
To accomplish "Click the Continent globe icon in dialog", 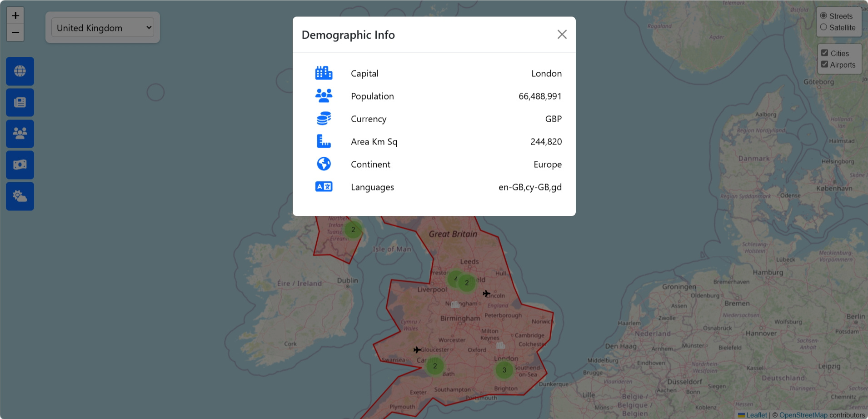I will pos(324,164).
